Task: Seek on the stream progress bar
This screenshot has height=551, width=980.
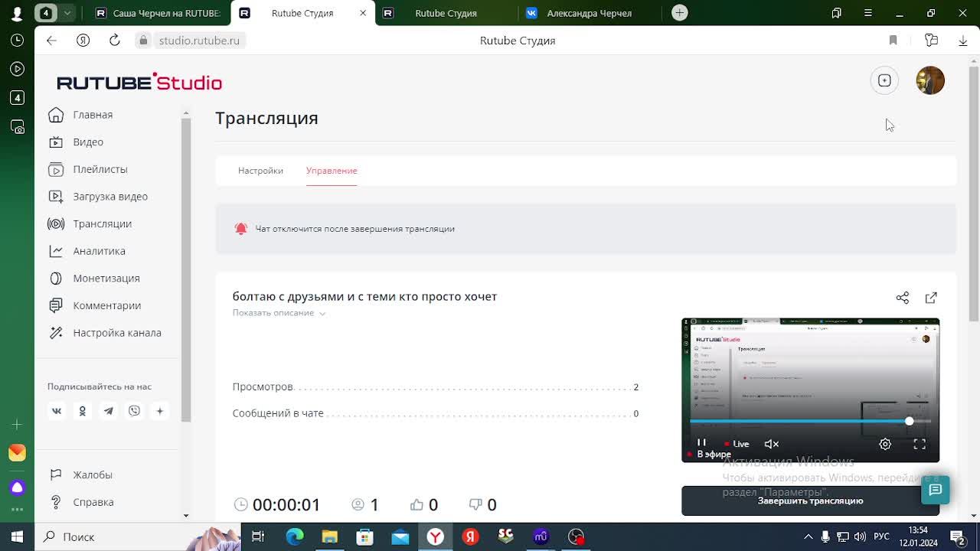Action: [810, 421]
